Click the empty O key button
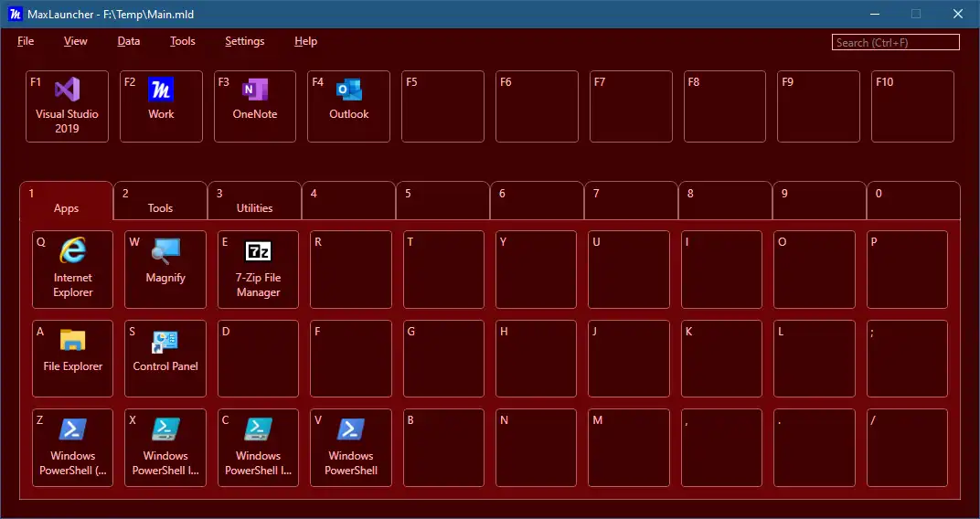The image size is (980, 519). pos(815,270)
